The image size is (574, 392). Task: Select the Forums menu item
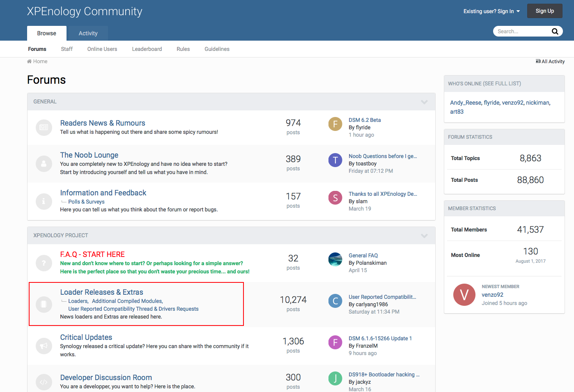pos(37,49)
